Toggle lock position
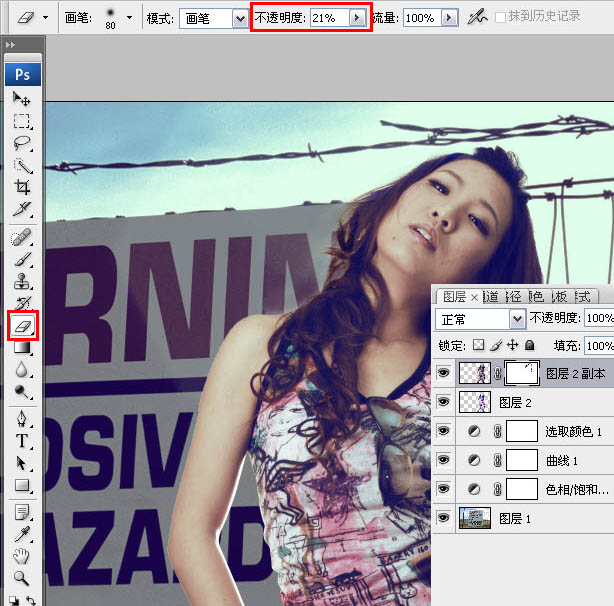 click(x=512, y=345)
